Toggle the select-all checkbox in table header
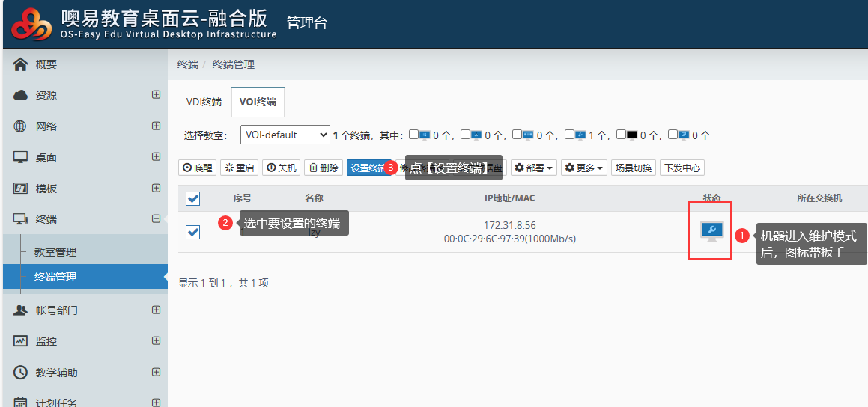 [193, 198]
